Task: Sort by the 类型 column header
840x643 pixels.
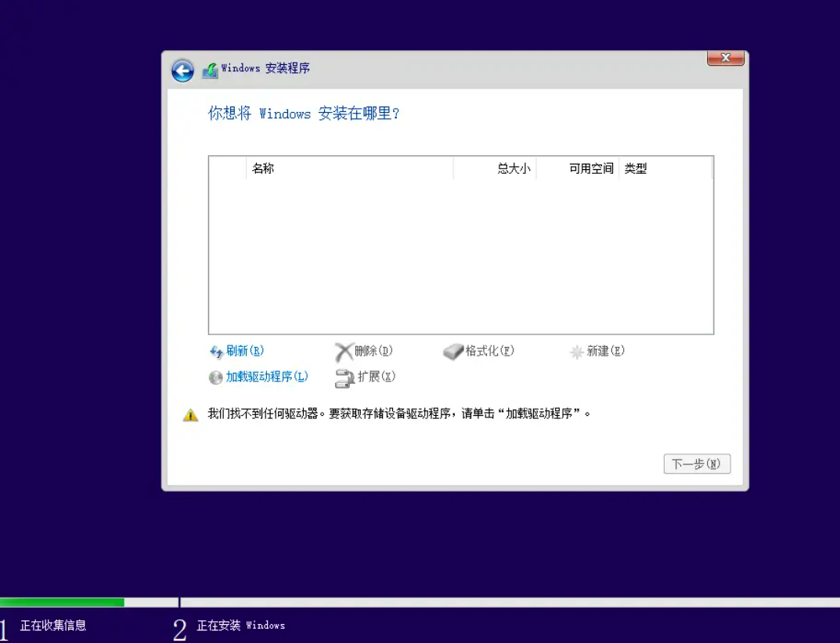Action: click(x=665, y=168)
